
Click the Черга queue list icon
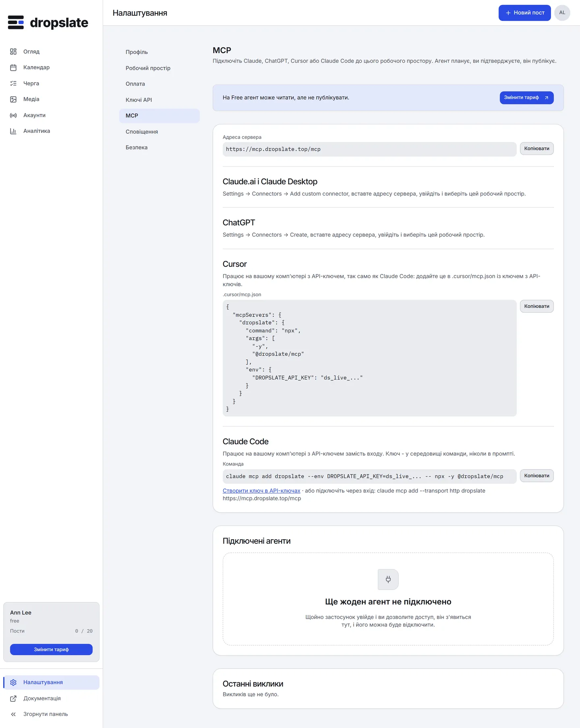13,83
